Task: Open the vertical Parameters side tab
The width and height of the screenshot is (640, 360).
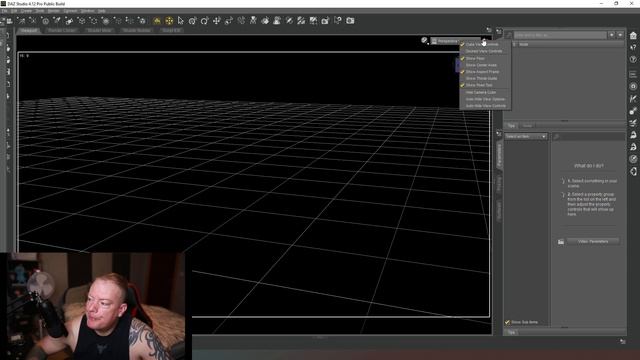Action: [499, 156]
